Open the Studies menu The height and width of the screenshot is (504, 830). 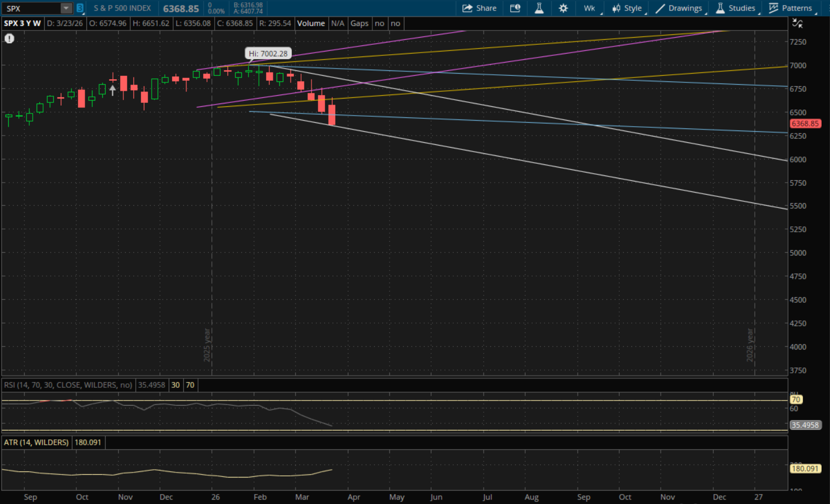[x=736, y=8]
